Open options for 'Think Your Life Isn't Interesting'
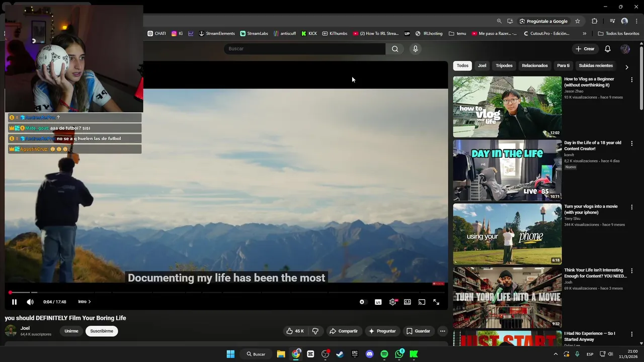This screenshot has height=362, width=644. click(x=632, y=270)
